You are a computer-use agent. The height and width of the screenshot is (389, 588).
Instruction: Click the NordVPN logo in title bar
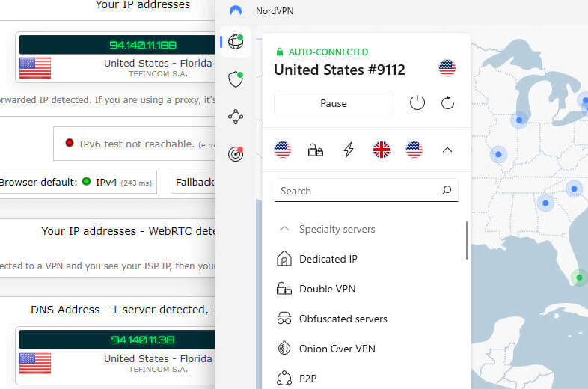[236, 10]
